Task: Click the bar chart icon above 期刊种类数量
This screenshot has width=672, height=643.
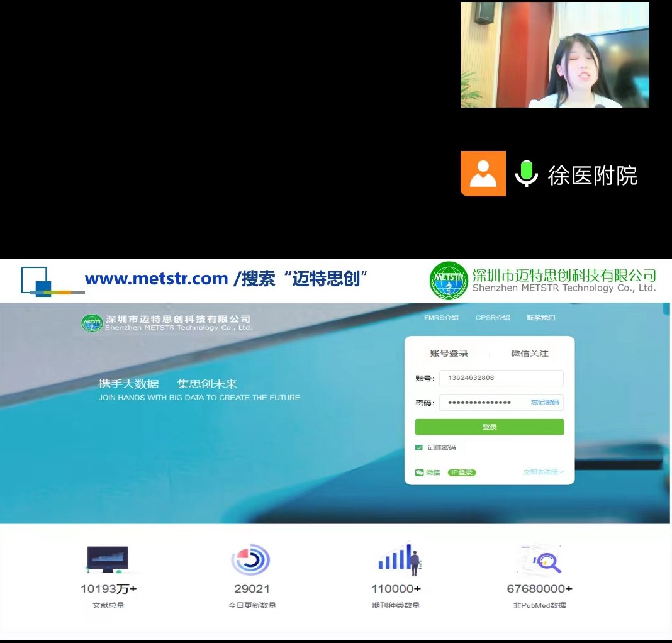Action: click(x=398, y=559)
